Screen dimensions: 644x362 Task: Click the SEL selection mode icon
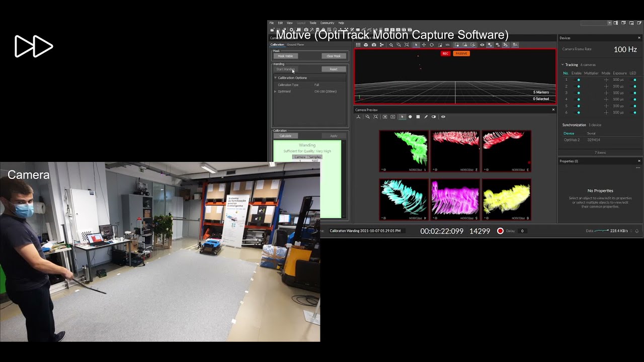(x=447, y=45)
